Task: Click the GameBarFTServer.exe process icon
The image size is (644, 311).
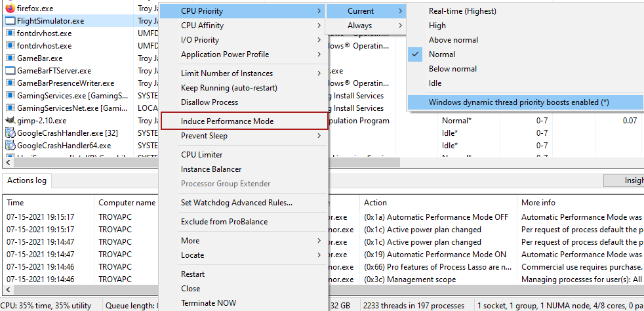Action: pos(10,71)
